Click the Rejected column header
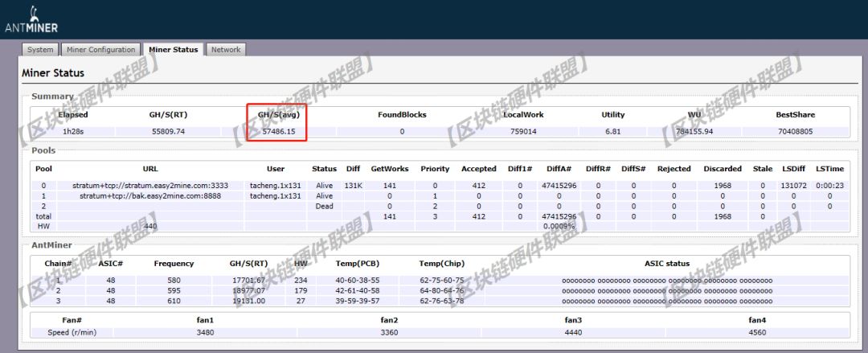 click(x=674, y=169)
